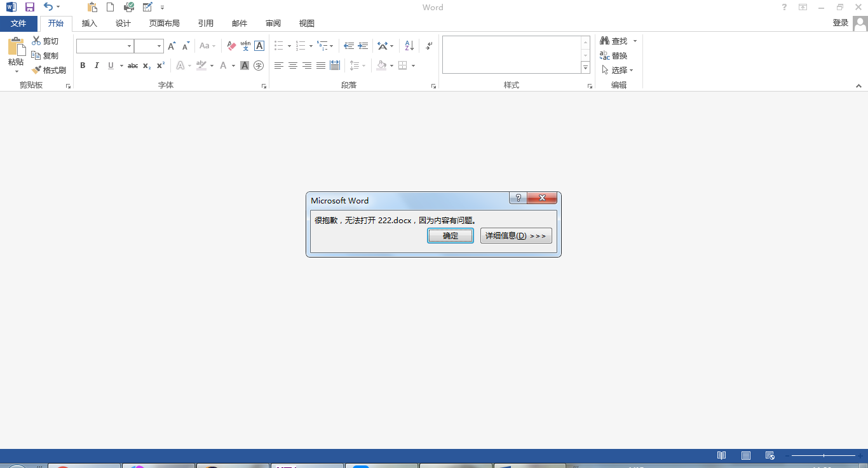
Task: Toggle Show paragraph marks icon
Action: pos(429,46)
